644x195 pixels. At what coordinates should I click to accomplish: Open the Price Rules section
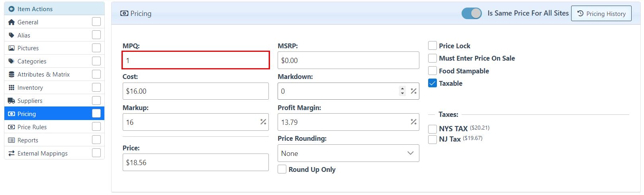pos(32,127)
